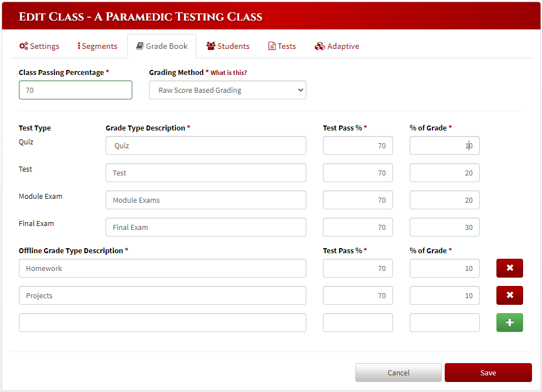
Task: Open the Tests tab
Action: (x=282, y=46)
